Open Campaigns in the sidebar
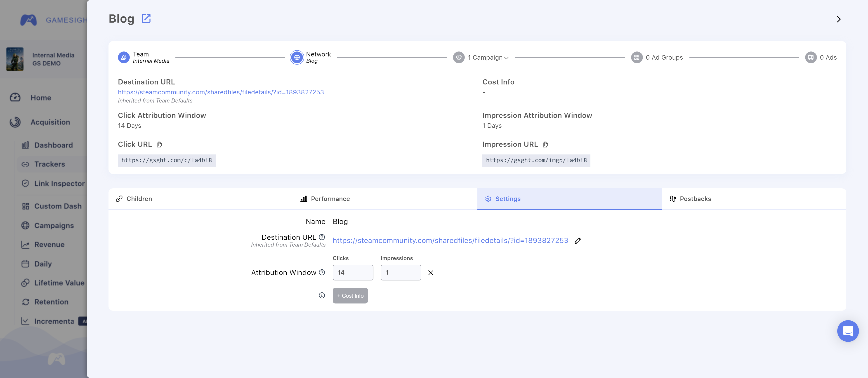This screenshot has width=868, height=378. coord(54,226)
